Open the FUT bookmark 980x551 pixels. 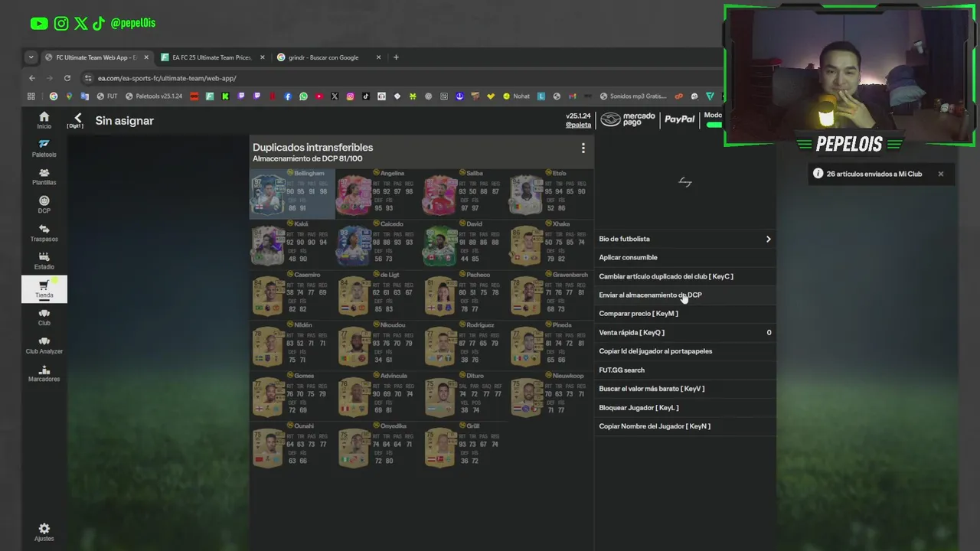(x=107, y=96)
